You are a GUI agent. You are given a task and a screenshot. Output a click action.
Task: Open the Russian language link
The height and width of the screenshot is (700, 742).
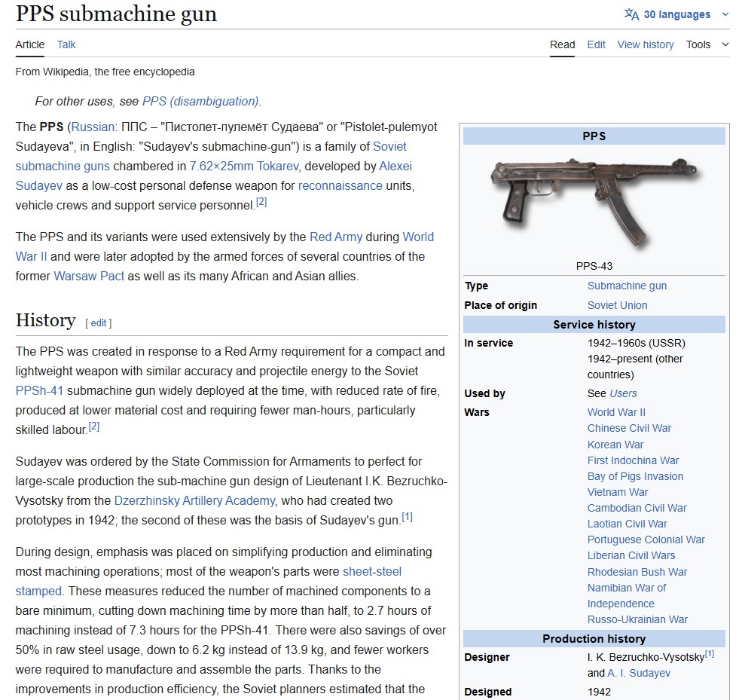tap(93, 127)
